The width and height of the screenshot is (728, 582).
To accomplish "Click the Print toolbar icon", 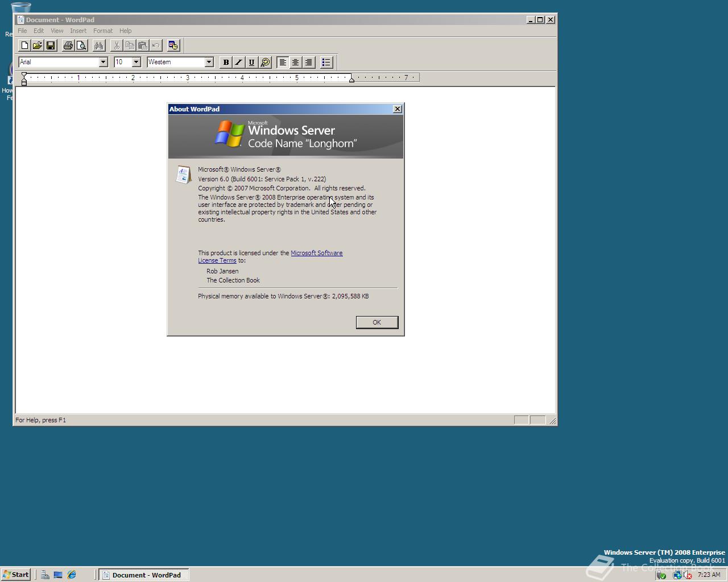I will coord(68,45).
